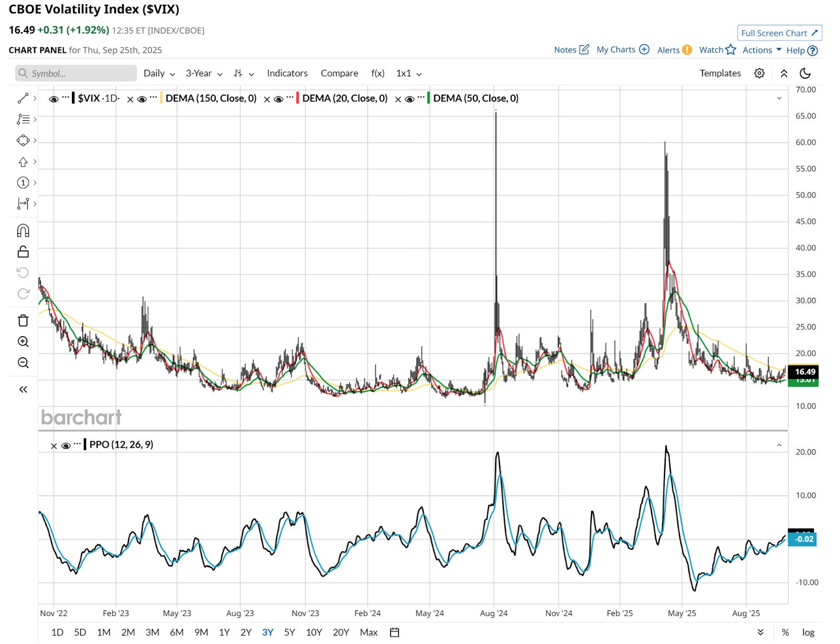This screenshot has width=840, height=644.
Task: Collapse the main chart legend chevron
Action: tap(779, 98)
